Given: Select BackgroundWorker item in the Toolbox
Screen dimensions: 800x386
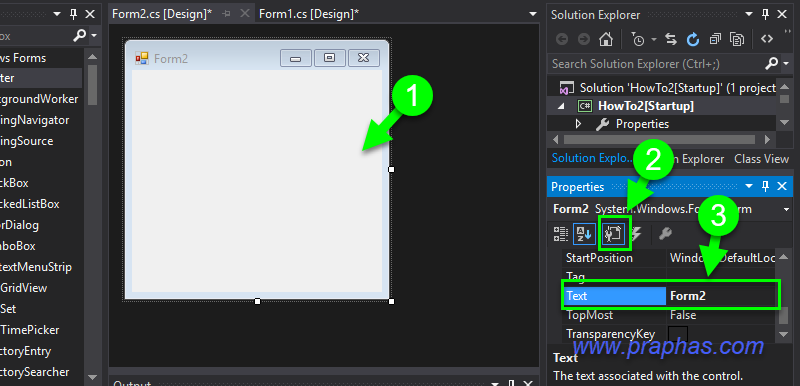Looking at the screenshot, I should pyautogui.click(x=39, y=99).
